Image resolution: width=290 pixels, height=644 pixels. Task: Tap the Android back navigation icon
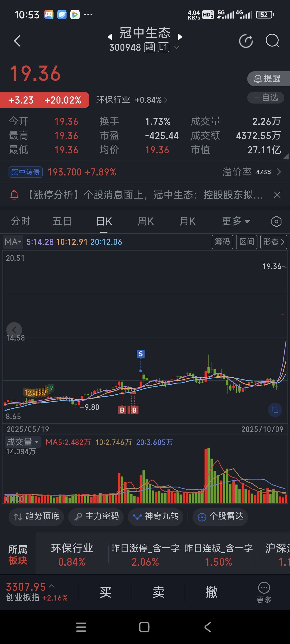point(208,627)
